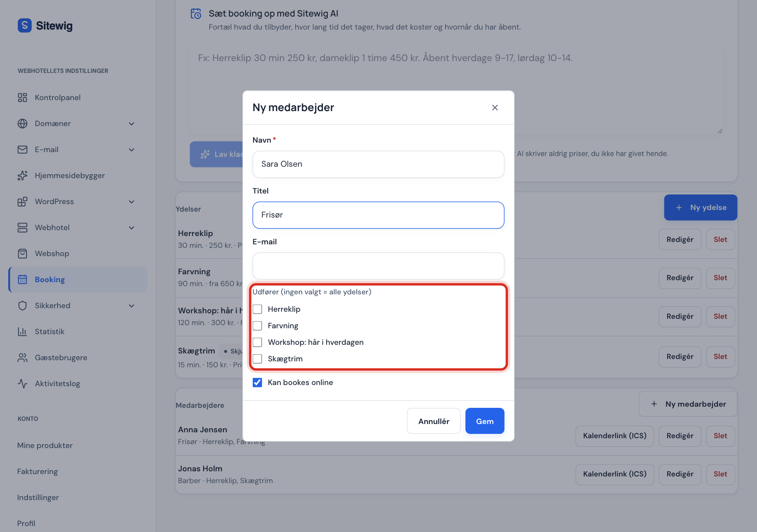Expand the WordPress menu chevron
The height and width of the screenshot is (532, 757).
[x=132, y=202]
